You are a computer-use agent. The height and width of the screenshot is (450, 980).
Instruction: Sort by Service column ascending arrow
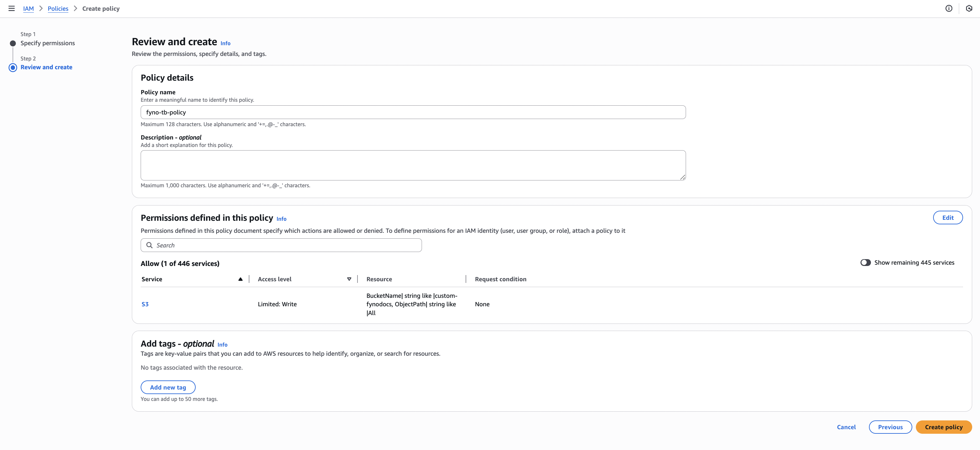click(240, 279)
